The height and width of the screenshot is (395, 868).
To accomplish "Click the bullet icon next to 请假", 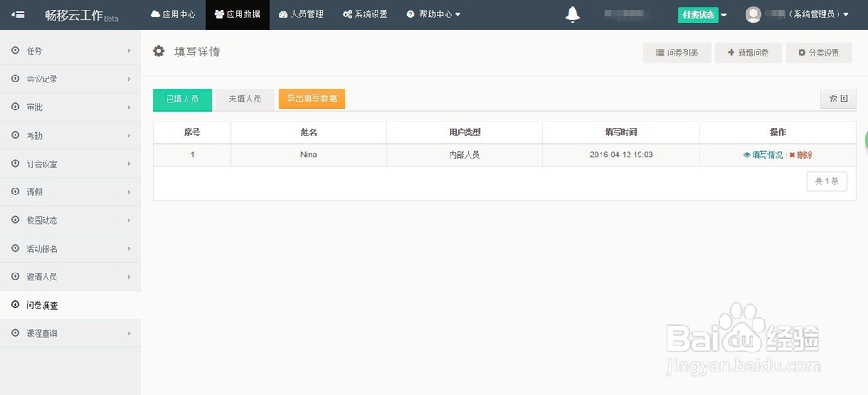I will click(x=16, y=192).
